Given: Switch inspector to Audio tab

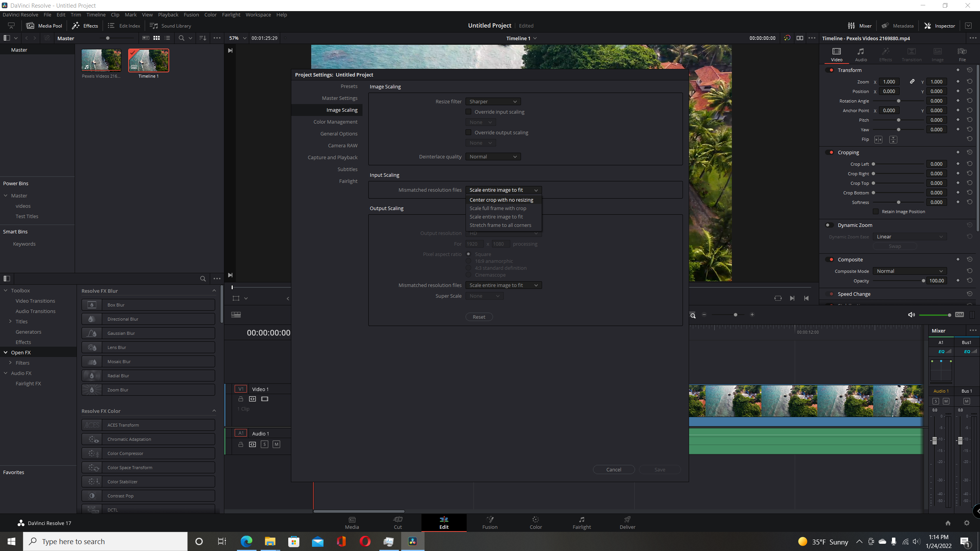Looking at the screenshot, I should tap(861, 54).
